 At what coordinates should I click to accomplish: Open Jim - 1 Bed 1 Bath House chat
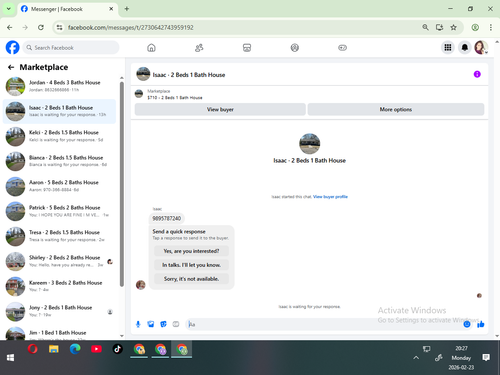pos(59,333)
